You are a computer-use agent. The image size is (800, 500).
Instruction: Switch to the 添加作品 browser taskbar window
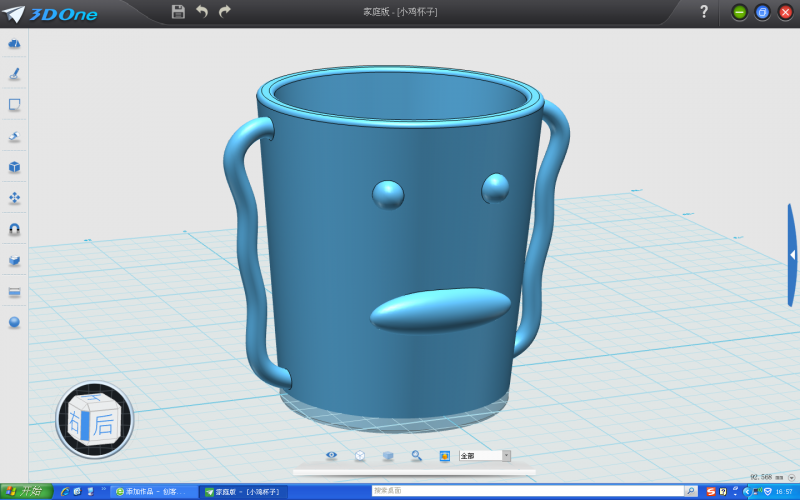(x=154, y=492)
